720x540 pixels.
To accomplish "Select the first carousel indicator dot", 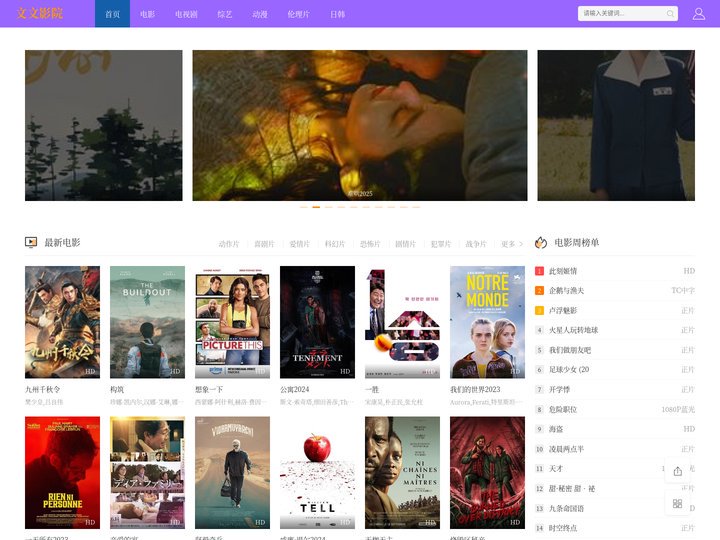I will click(304, 207).
